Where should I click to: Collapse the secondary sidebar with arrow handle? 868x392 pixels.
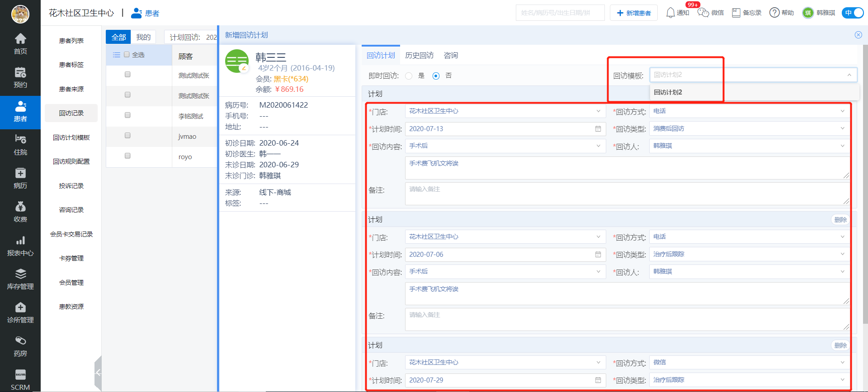pyautogui.click(x=98, y=373)
